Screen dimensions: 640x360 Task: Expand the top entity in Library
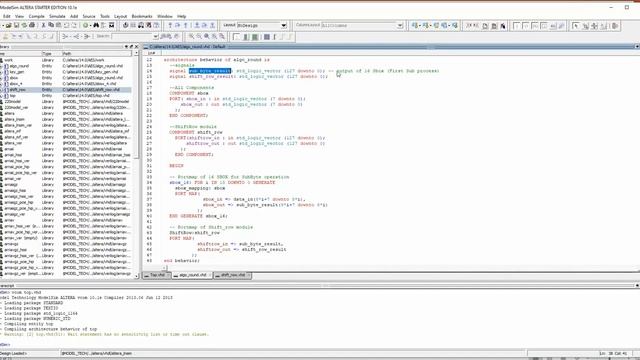(2, 96)
